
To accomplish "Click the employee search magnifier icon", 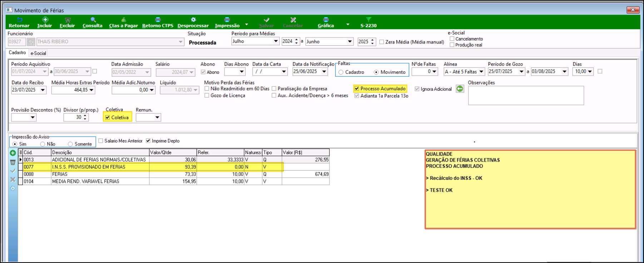I will pyautogui.click(x=31, y=42).
